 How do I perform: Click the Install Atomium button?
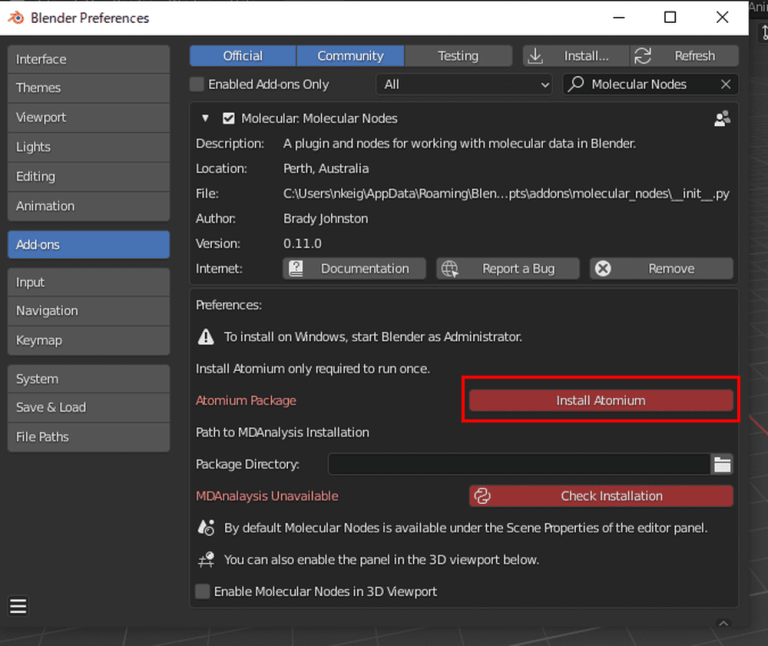600,400
